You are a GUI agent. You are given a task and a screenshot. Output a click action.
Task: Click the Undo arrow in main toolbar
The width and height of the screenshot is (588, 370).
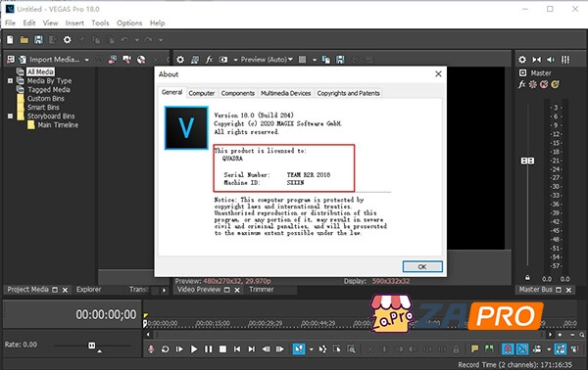pyautogui.click(x=124, y=40)
